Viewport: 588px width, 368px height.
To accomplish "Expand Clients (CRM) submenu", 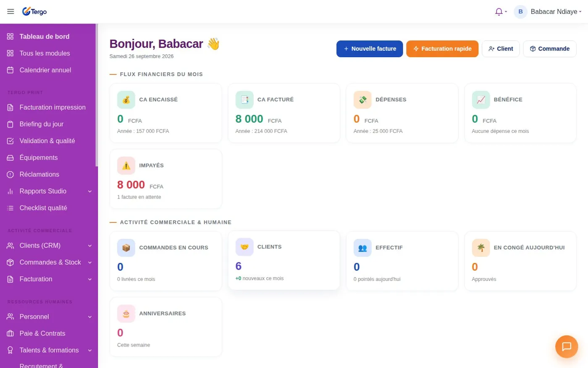I will tap(89, 246).
